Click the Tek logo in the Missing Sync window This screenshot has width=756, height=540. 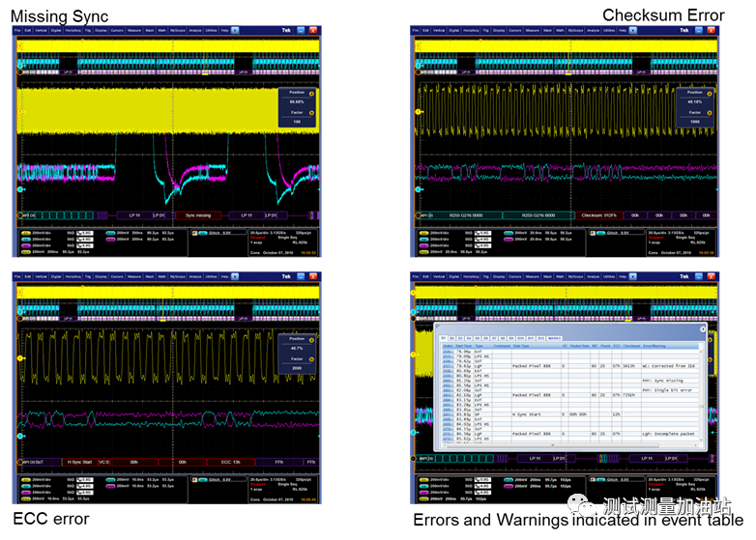pyautogui.click(x=286, y=30)
